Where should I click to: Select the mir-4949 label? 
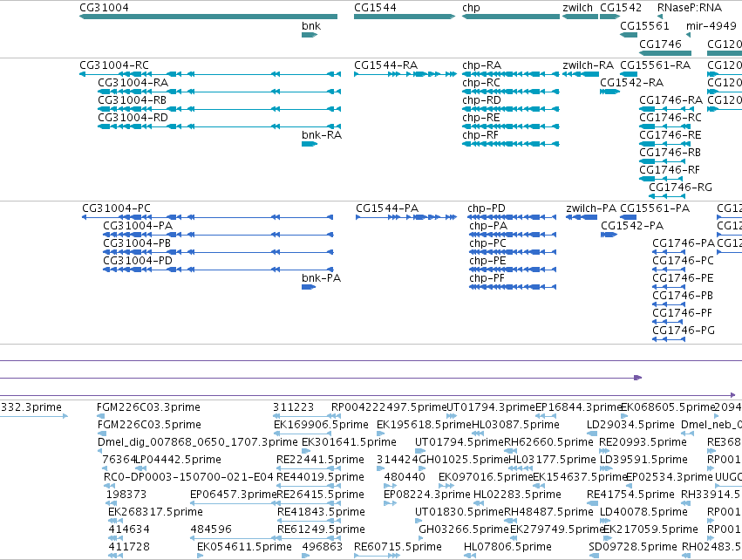pos(711,25)
